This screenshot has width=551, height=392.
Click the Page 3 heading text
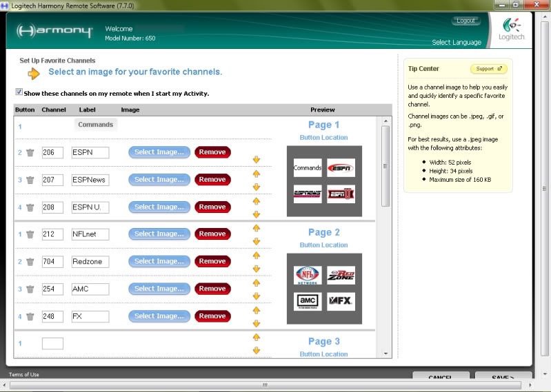324,342
